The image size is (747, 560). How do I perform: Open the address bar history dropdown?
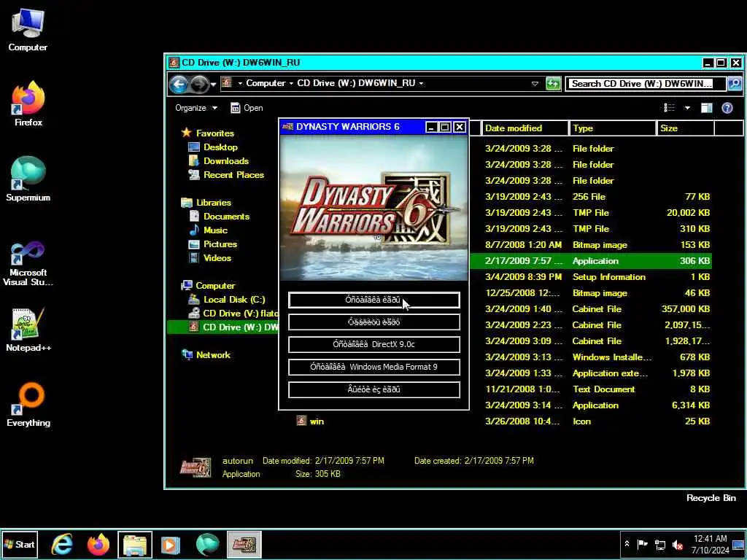coord(535,84)
